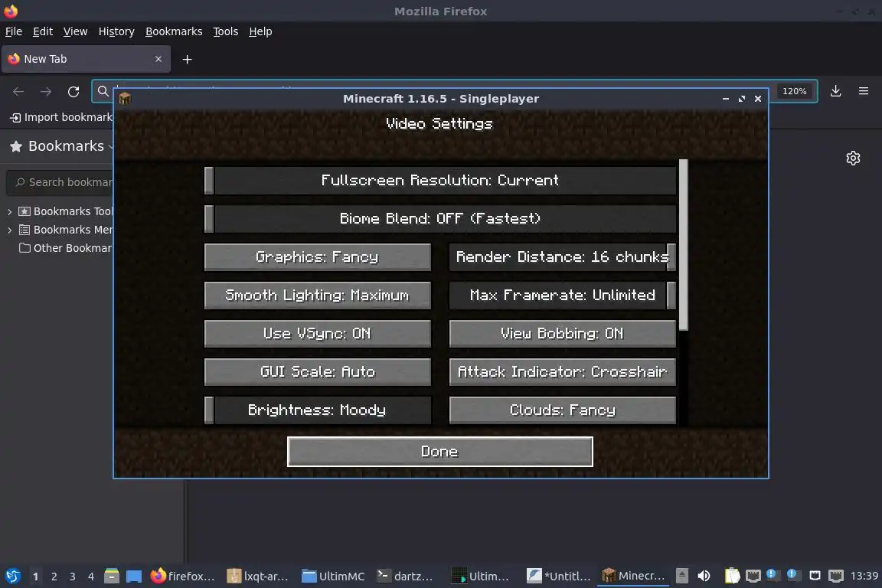
Task: Toggle View Bobbing: ON button
Action: point(563,334)
